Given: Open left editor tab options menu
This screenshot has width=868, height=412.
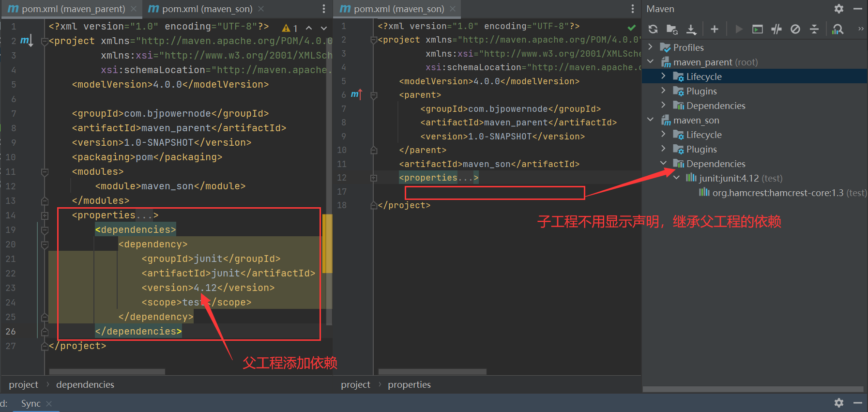Looking at the screenshot, I should click(x=324, y=9).
